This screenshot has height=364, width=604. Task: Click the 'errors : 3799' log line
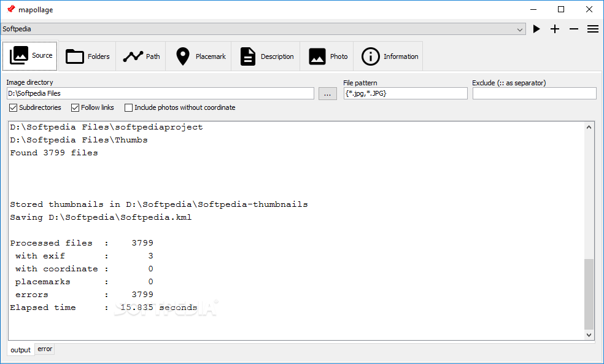[84, 295]
